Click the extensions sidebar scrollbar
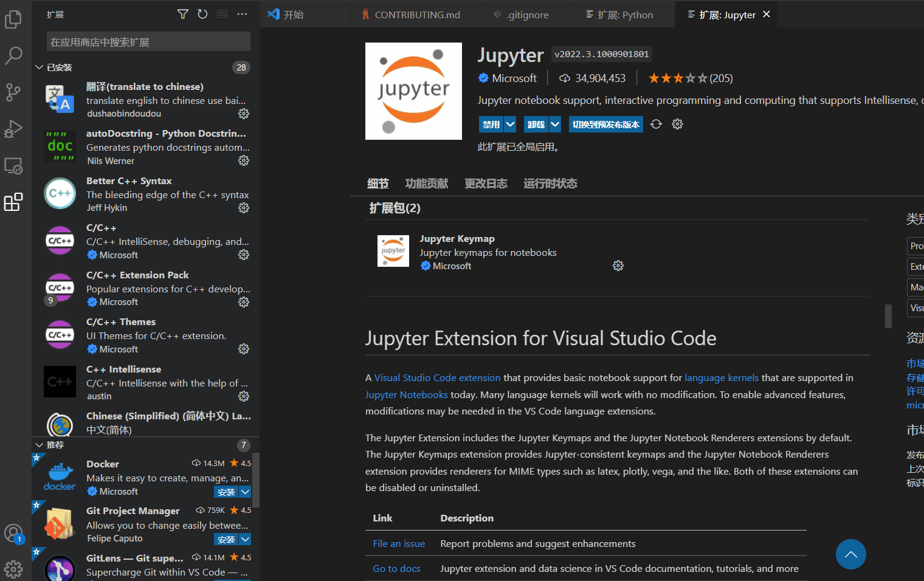The image size is (924, 581). 256,480
